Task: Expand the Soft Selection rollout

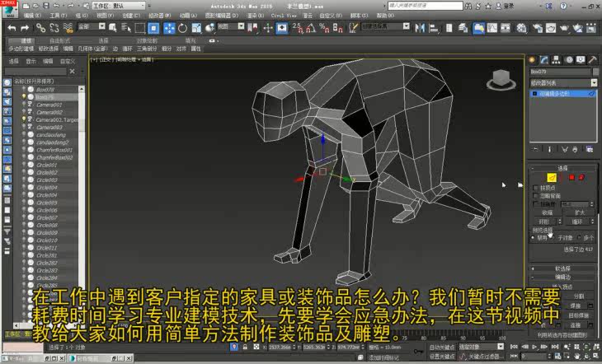Action: (562, 268)
